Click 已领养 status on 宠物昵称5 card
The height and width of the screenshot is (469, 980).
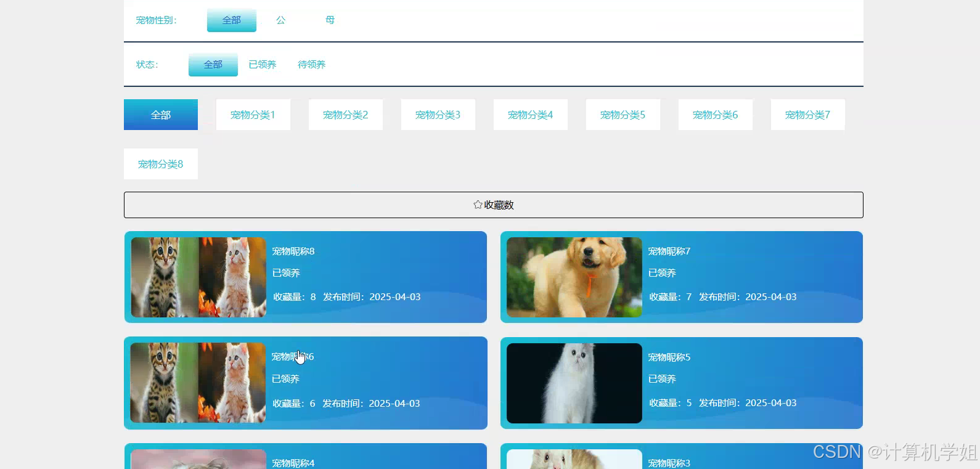662,379
